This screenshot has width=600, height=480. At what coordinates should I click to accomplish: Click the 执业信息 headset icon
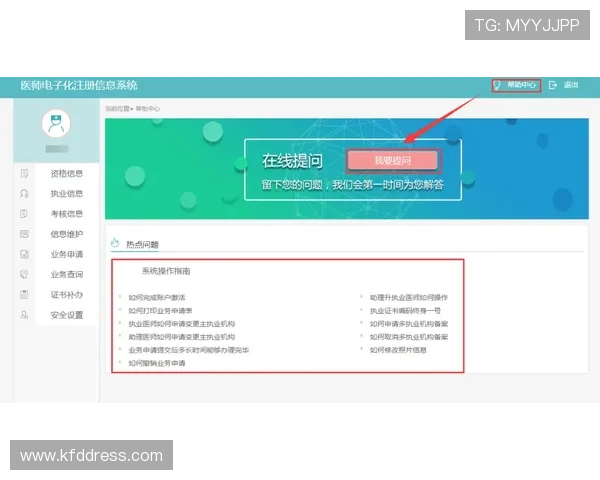coord(24,194)
